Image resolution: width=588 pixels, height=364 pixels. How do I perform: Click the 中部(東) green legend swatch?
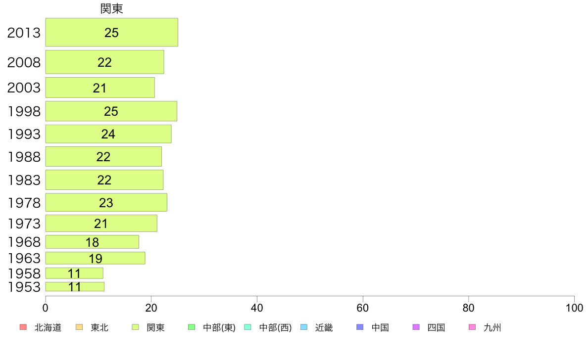point(192,327)
